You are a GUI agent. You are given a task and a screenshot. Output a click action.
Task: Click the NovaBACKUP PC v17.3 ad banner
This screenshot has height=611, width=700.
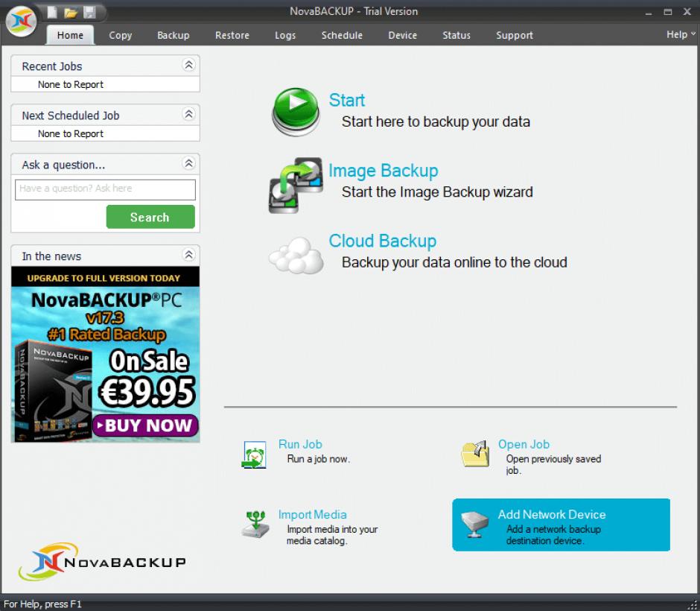(x=105, y=355)
